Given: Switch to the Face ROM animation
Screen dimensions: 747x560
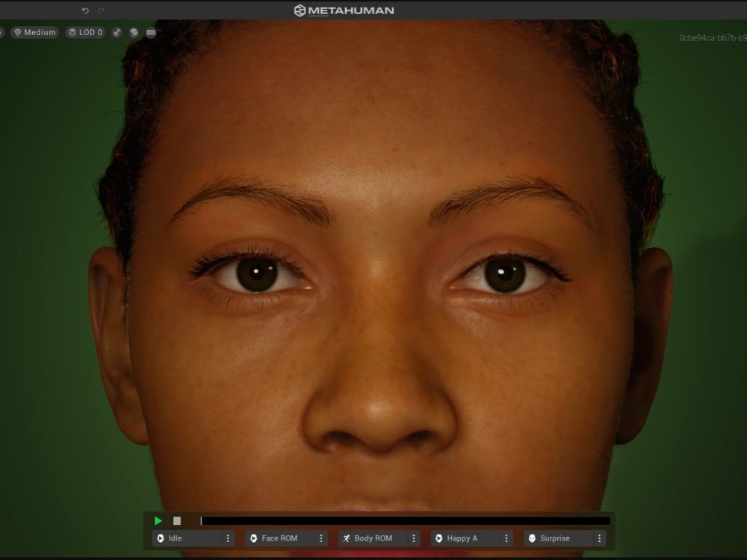Looking at the screenshot, I should (280, 538).
